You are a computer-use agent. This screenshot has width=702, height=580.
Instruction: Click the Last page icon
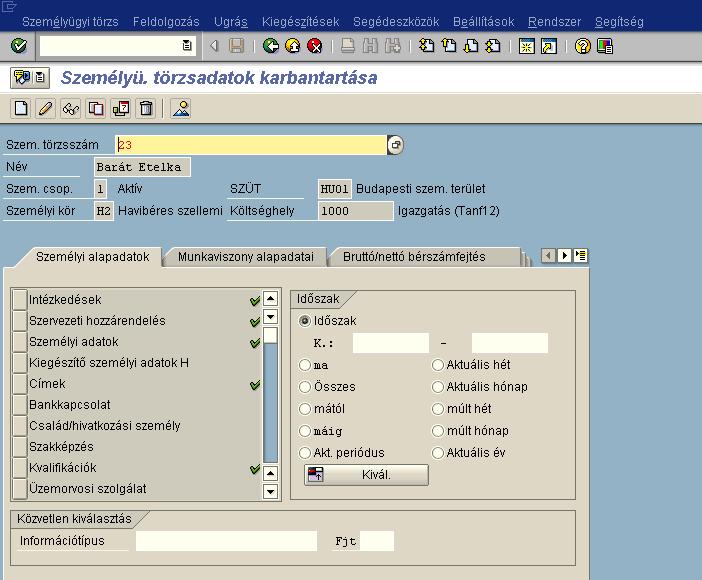click(x=493, y=46)
